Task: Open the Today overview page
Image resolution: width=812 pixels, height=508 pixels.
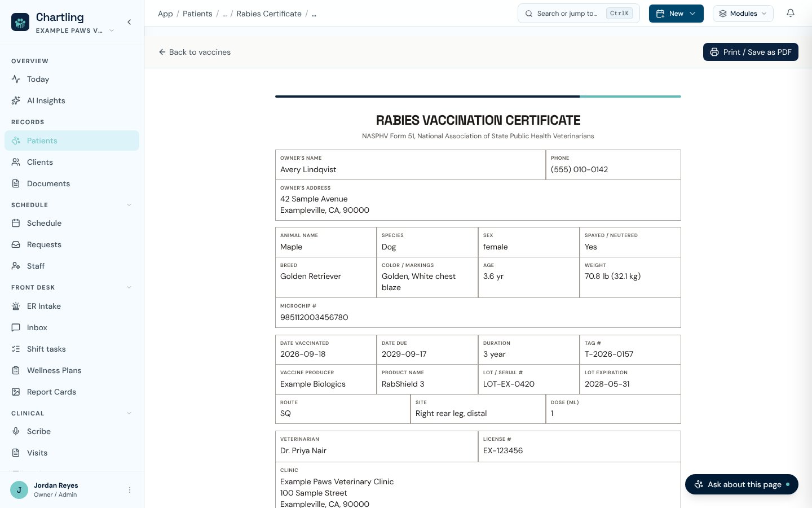Action: (72, 79)
